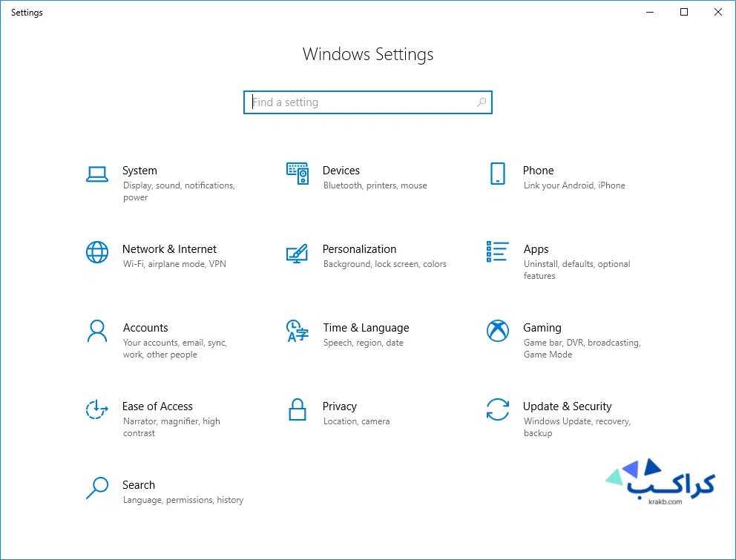The image size is (736, 560).
Task: Click 'Link your Android, iPhone' text
Action: click(574, 185)
